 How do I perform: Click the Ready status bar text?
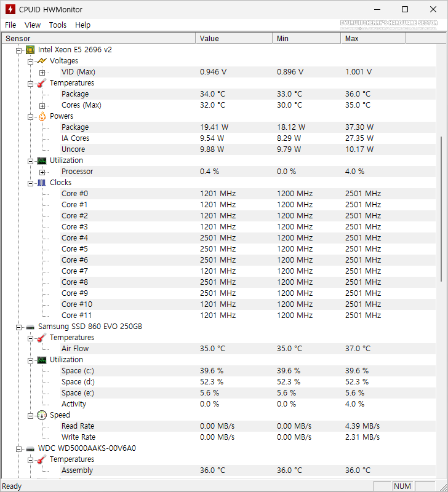click(x=12, y=486)
